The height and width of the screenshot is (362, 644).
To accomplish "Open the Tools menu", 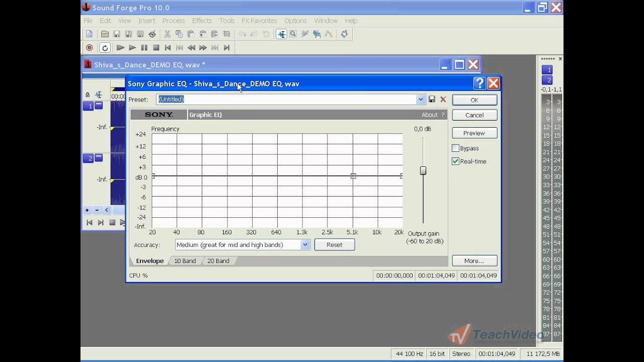I will pos(226,21).
